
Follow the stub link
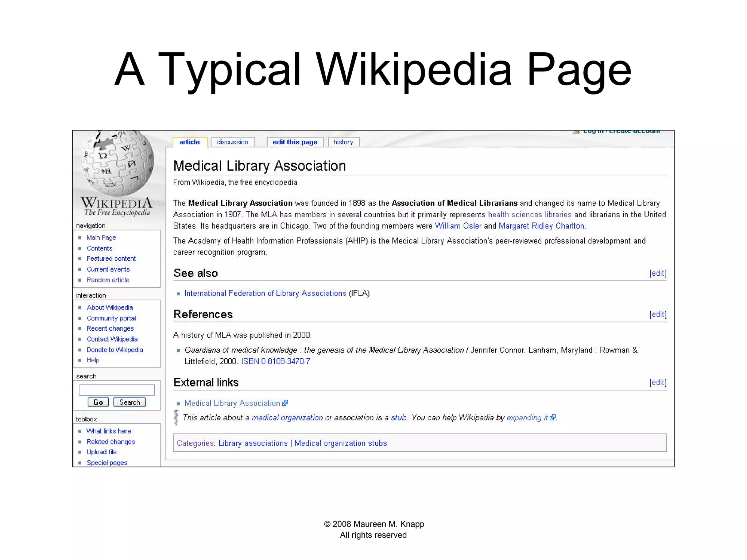point(399,418)
